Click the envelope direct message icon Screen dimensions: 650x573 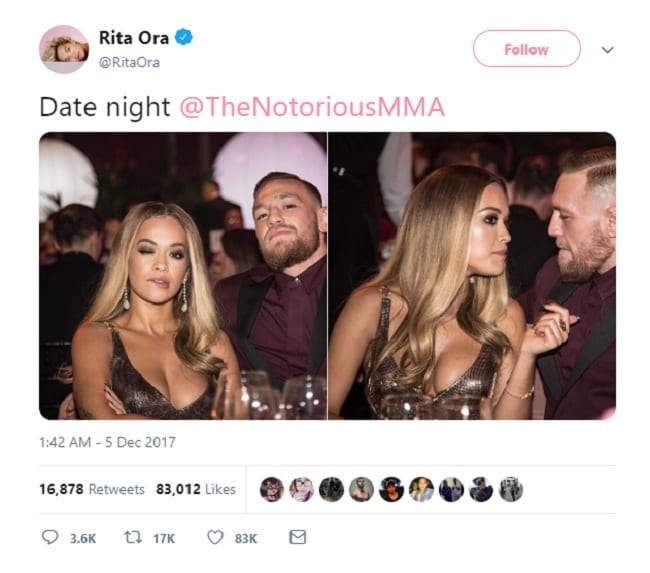click(298, 537)
